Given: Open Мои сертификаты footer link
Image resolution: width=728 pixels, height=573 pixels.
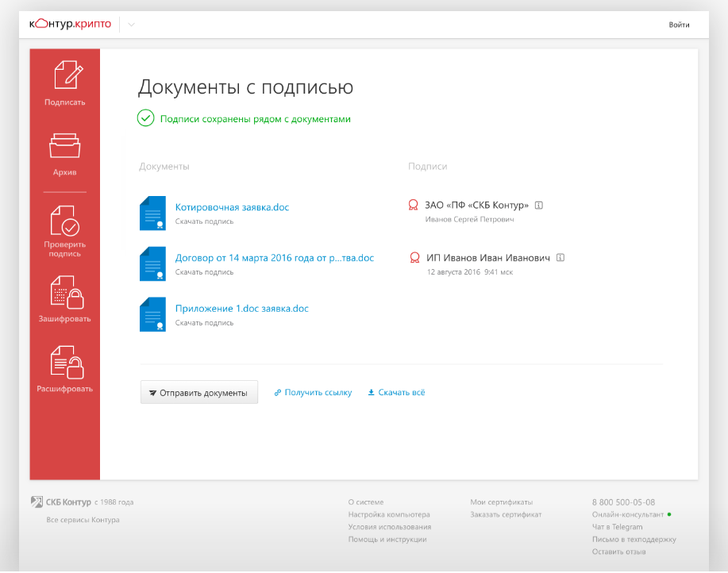Looking at the screenshot, I should (x=502, y=502).
